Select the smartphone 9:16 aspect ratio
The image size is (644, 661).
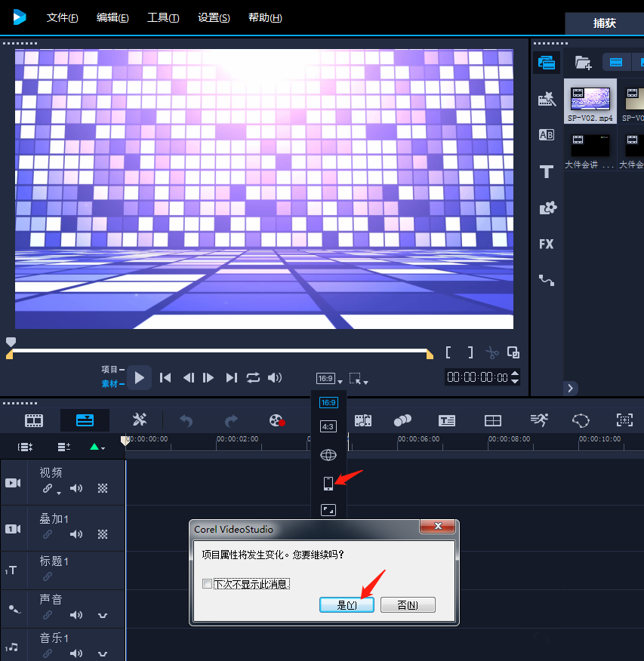click(x=328, y=483)
